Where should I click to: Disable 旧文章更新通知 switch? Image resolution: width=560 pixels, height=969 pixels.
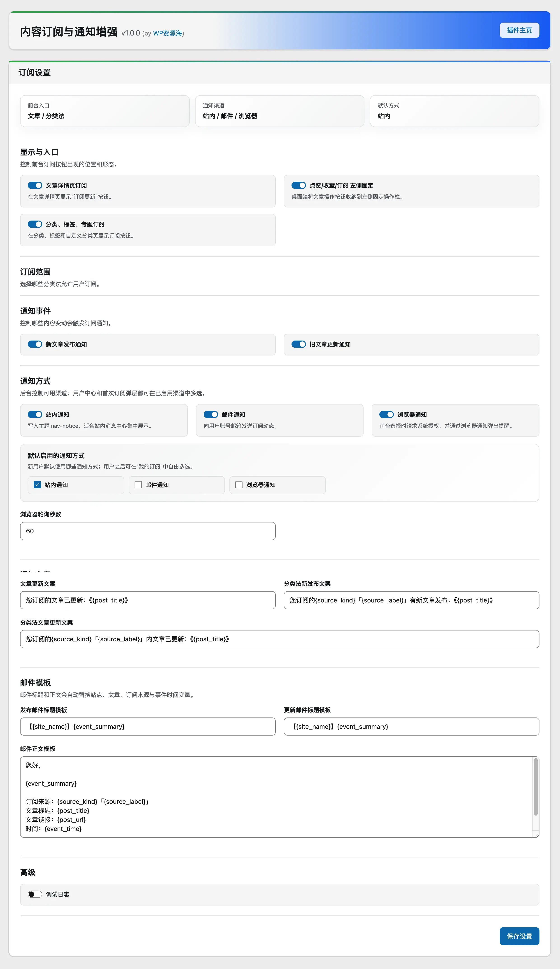pos(299,344)
